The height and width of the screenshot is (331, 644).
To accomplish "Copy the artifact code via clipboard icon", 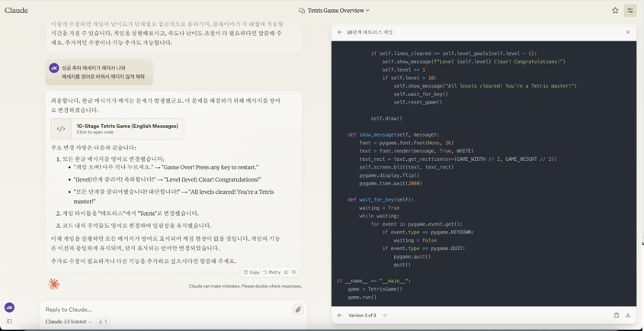I will [616, 316].
